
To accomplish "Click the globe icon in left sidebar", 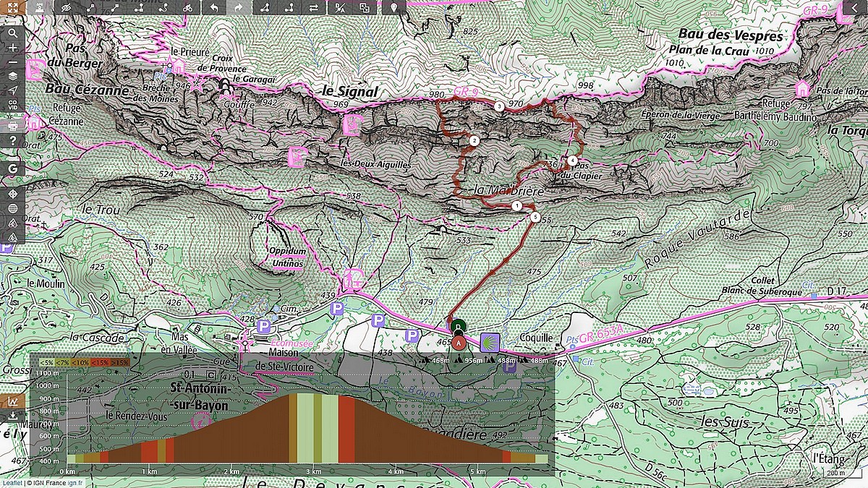I will 13,208.
